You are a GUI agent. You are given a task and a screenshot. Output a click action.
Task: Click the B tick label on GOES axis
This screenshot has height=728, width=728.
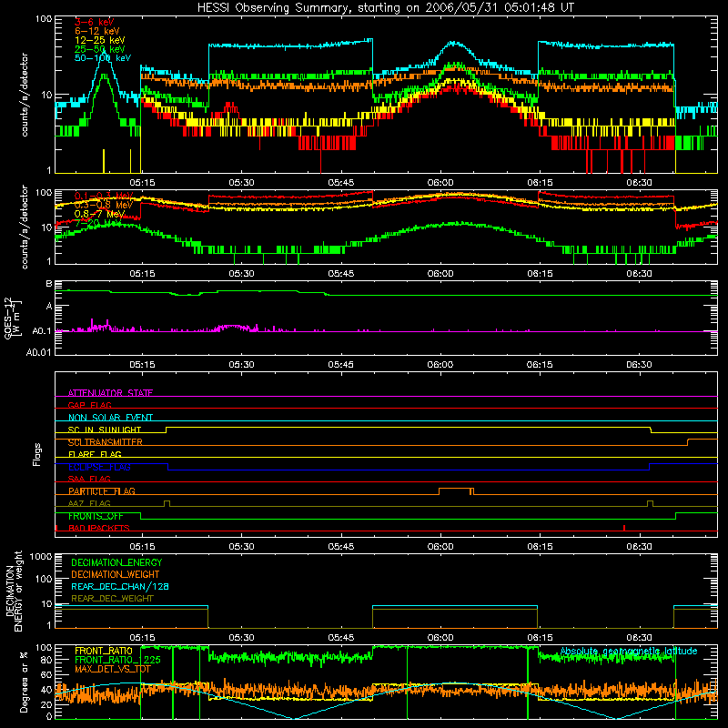(49, 283)
